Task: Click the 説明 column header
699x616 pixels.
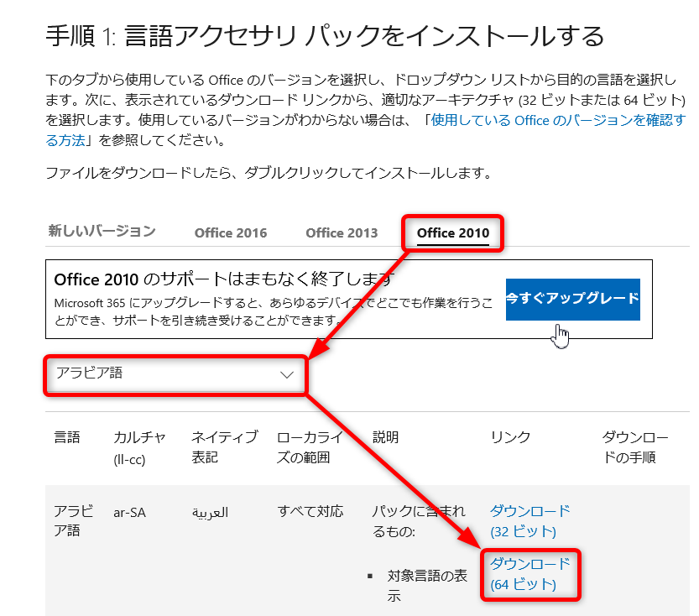Action: click(386, 437)
